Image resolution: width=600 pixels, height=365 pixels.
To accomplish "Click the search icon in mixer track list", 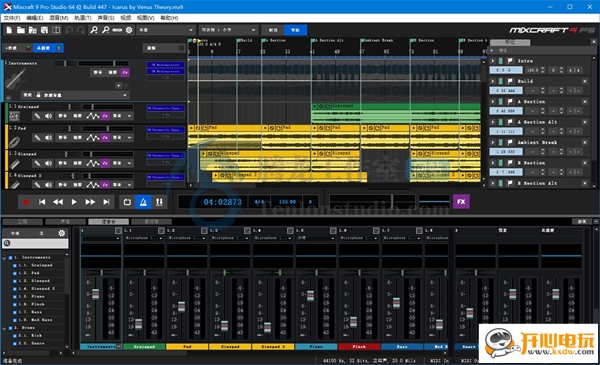I will pyautogui.click(x=7, y=243).
